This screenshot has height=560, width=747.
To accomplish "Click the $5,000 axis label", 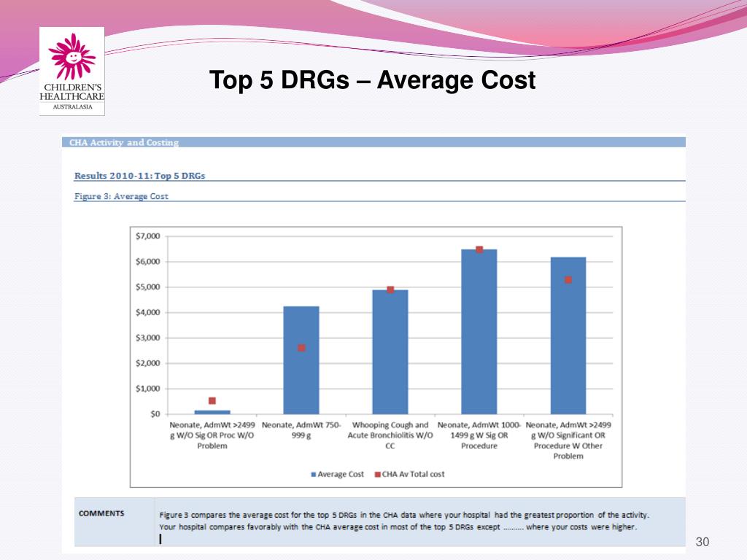I will 147,287.
